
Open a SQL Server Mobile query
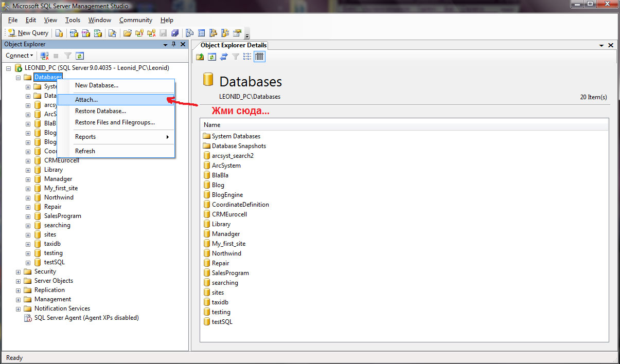point(112,33)
